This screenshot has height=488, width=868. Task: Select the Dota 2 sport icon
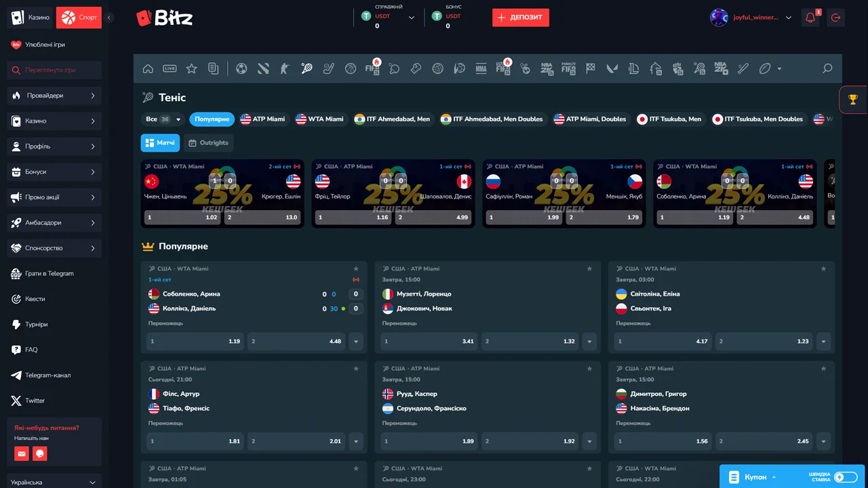pyautogui.click(x=263, y=68)
